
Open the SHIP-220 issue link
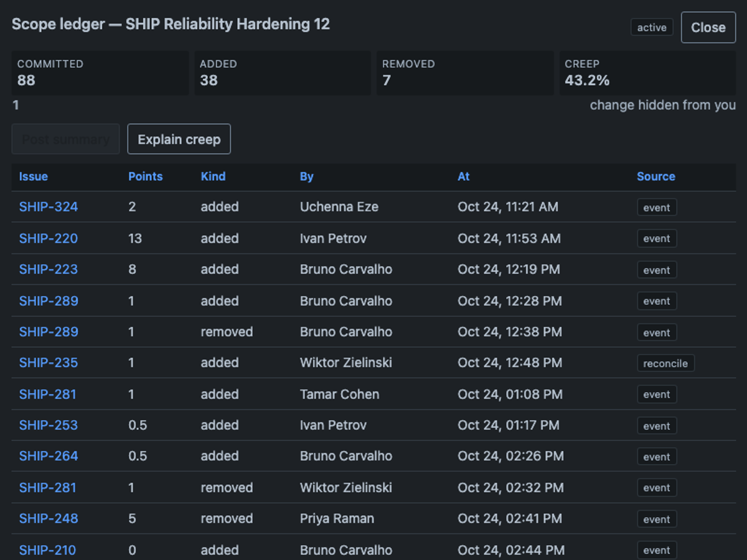pyautogui.click(x=49, y=238)
